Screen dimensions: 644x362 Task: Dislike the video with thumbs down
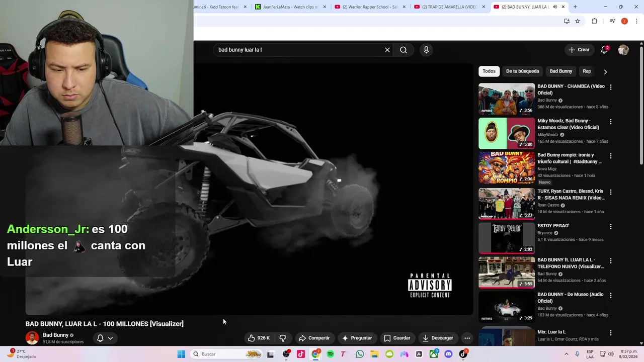[283, 338]
